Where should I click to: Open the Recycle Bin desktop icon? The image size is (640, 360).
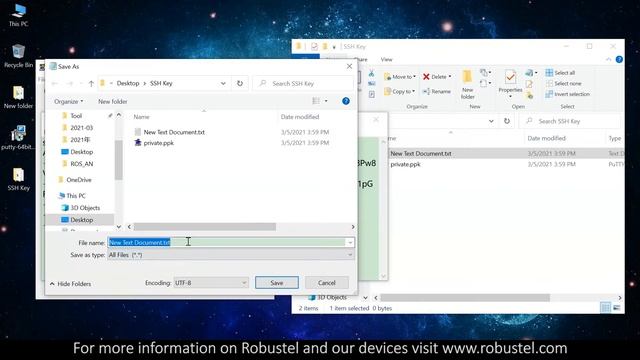pyautogui.click(x=18, y=56)
